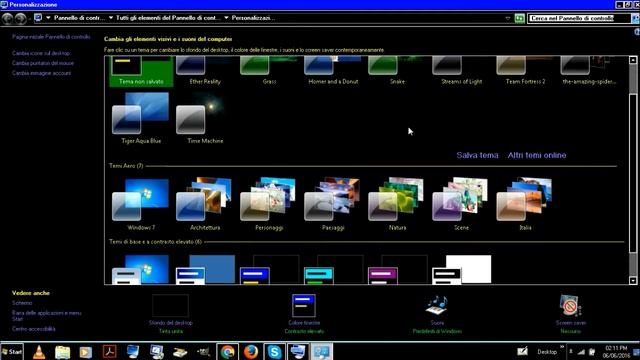Click Cambia puntatori del mouse
640x360 pixels.
pos(43,63)
